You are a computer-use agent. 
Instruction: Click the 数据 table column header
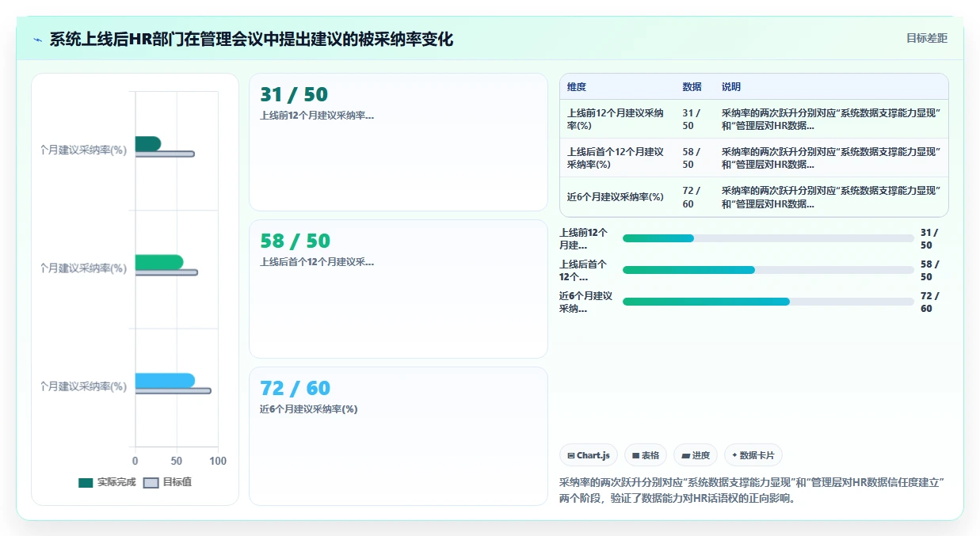(692, 87)
